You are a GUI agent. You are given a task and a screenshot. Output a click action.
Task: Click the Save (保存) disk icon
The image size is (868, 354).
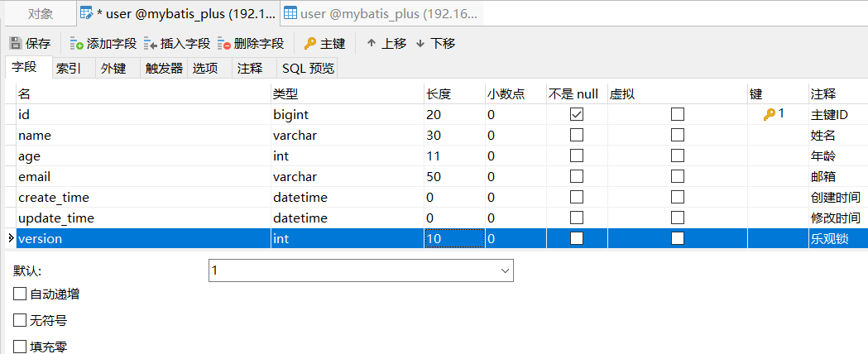tap(16, 43)
